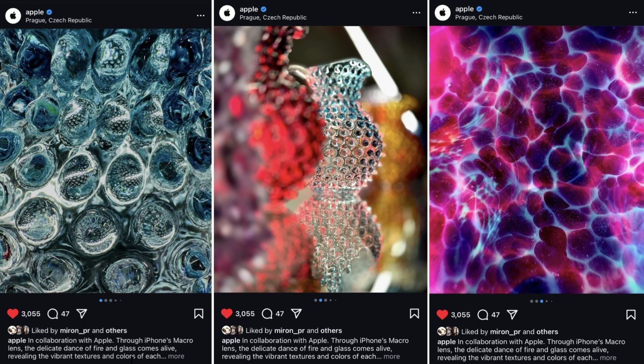The width and height of the screenshot is (644, 364).
Task: Share the left post with the paper plane icon
Action: 82,314
